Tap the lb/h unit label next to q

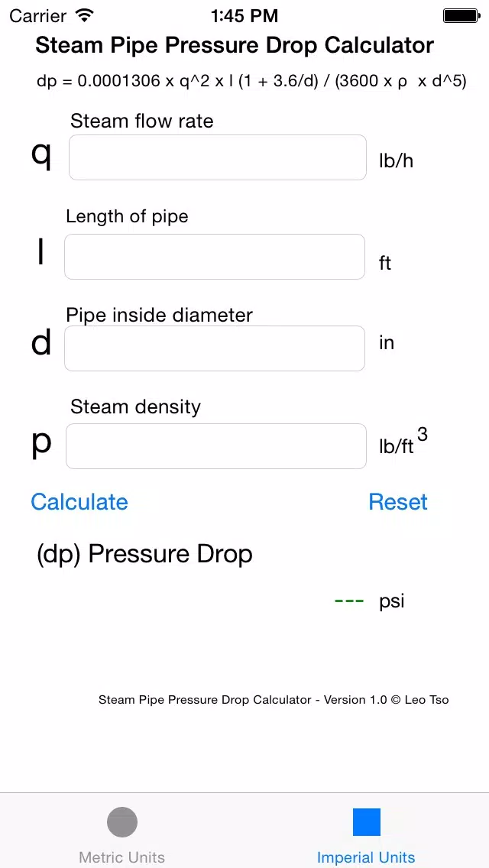tap(395, 160)
